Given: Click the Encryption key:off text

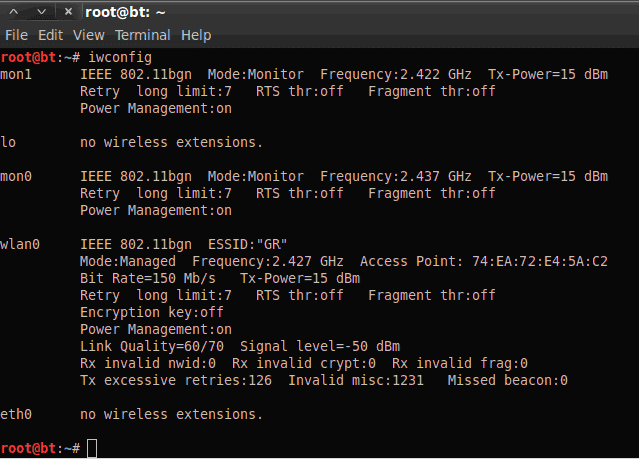Looking at the screenshot, I should pyautogui.click(x=151, y=312).
